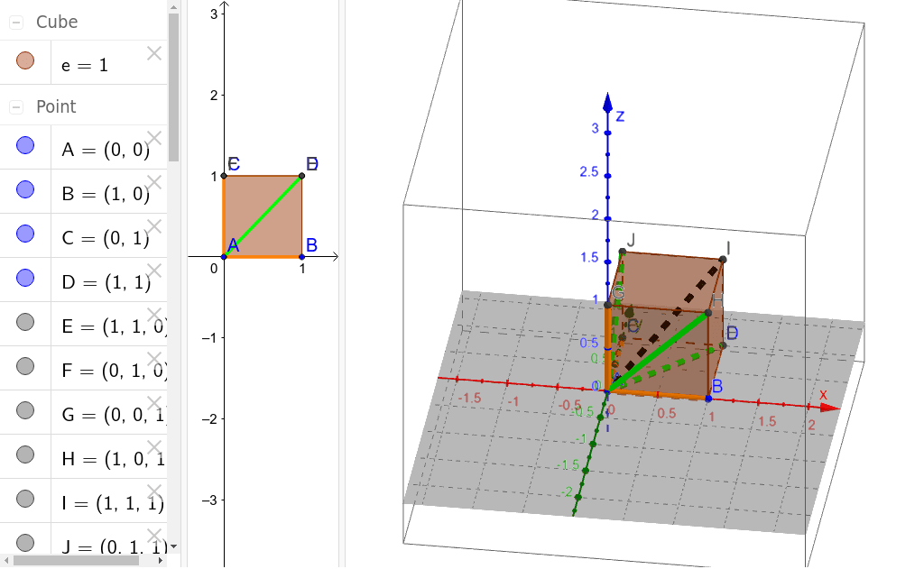
Task: Click the Algebra view horizontal scrollbar thumb
Action: click(x=77, y=561)
